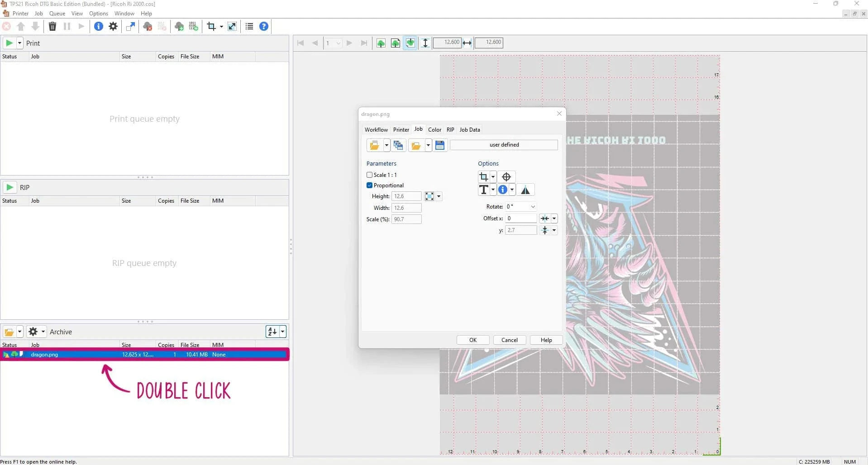The image size is (868, 465).
Task: Uncheck the Proportional checkbox
Action: pyautogui.click(x=369, y=185)
